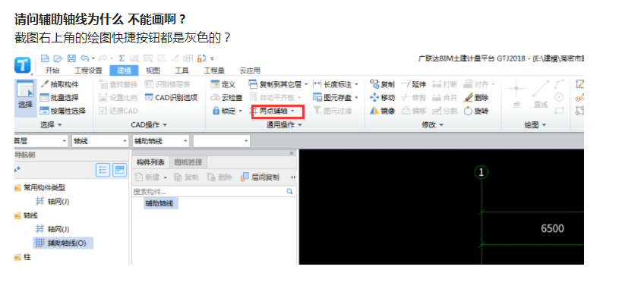The image size is (644, 298).
Task: Switch to 图纸管理 tab
Action: point(188,162)
